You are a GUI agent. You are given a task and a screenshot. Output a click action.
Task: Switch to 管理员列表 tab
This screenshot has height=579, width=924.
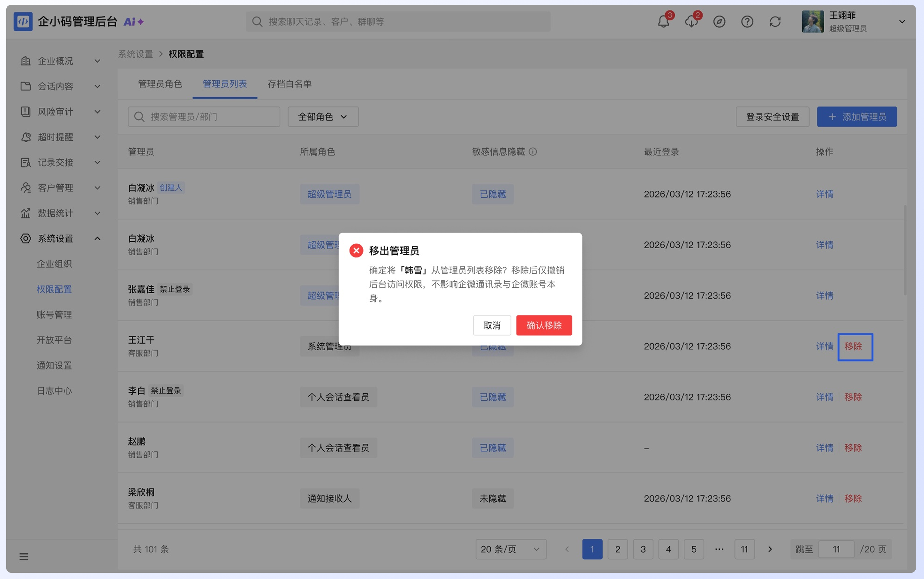click(x=225, y=84)
